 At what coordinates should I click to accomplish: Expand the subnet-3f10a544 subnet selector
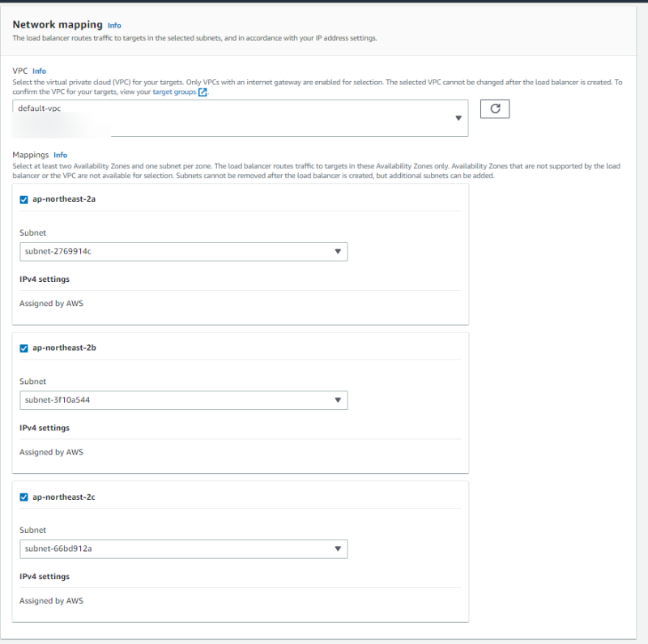183,400
